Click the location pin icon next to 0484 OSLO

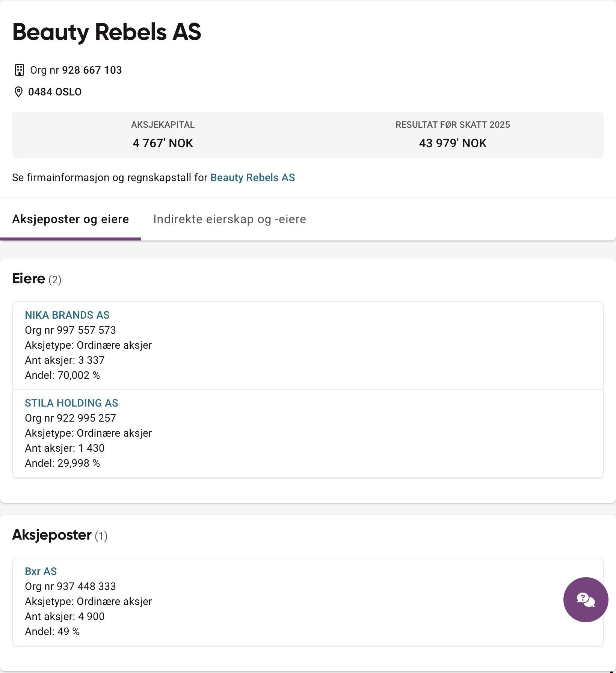tap(18, 92)
